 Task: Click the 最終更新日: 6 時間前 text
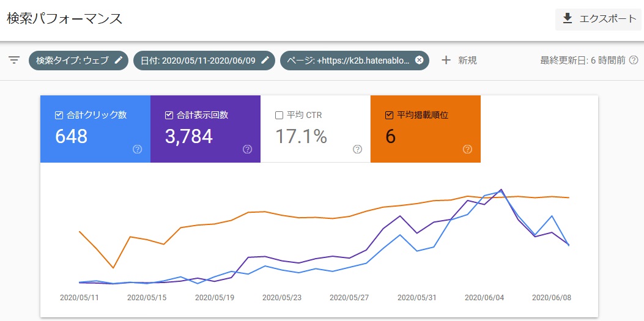point(583,61)
